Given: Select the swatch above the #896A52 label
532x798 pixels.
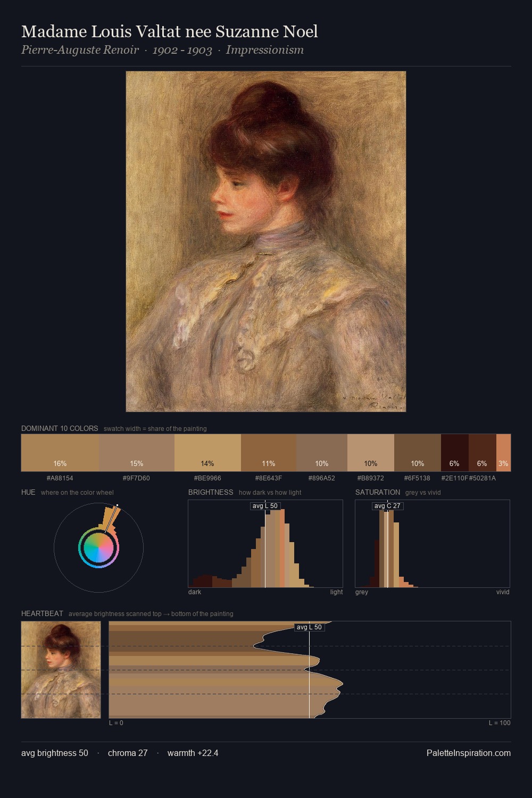Looking at the screenshot, I should (322, 453).
